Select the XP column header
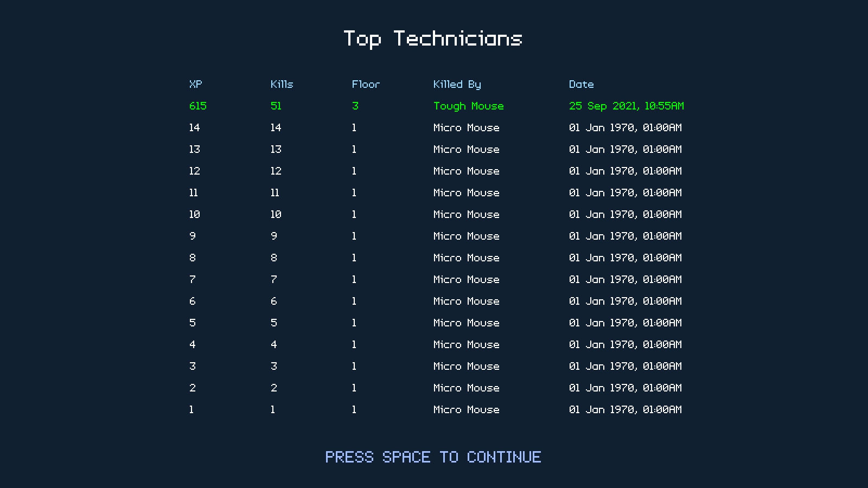This screenshot has height=488, width=868. [x=195, y=84]
